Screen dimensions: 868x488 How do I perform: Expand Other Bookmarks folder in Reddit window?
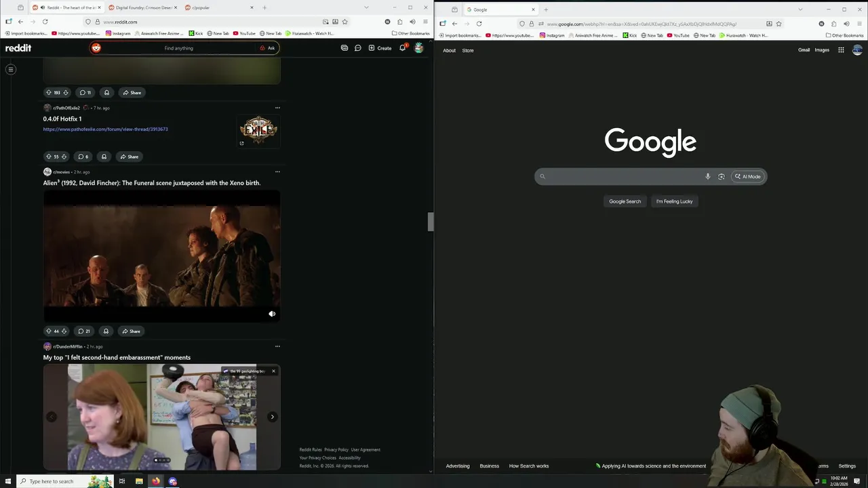click(410, 33)
